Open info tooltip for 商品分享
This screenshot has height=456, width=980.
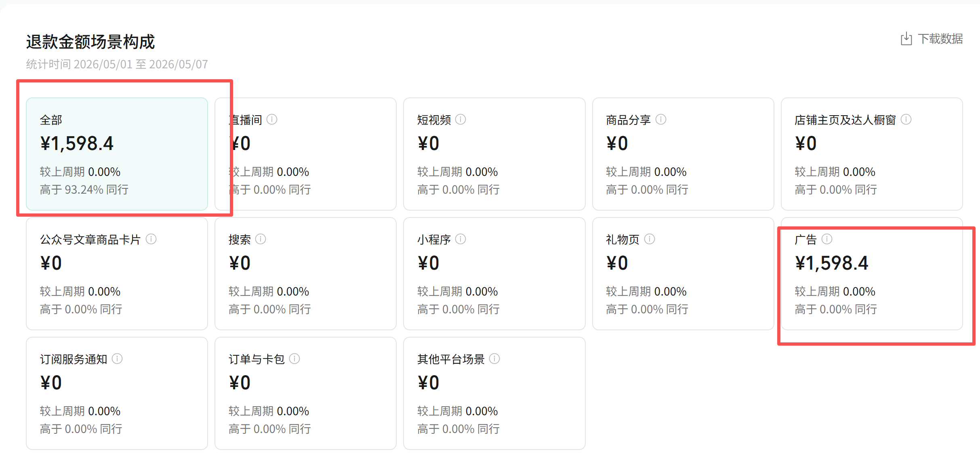click(x=661, y=120)
